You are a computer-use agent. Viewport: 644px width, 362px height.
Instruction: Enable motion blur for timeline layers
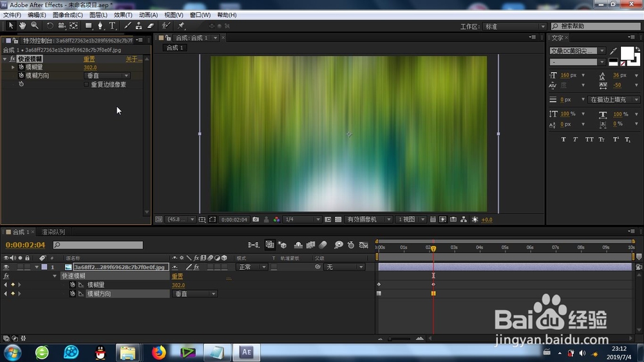[323, 245]
